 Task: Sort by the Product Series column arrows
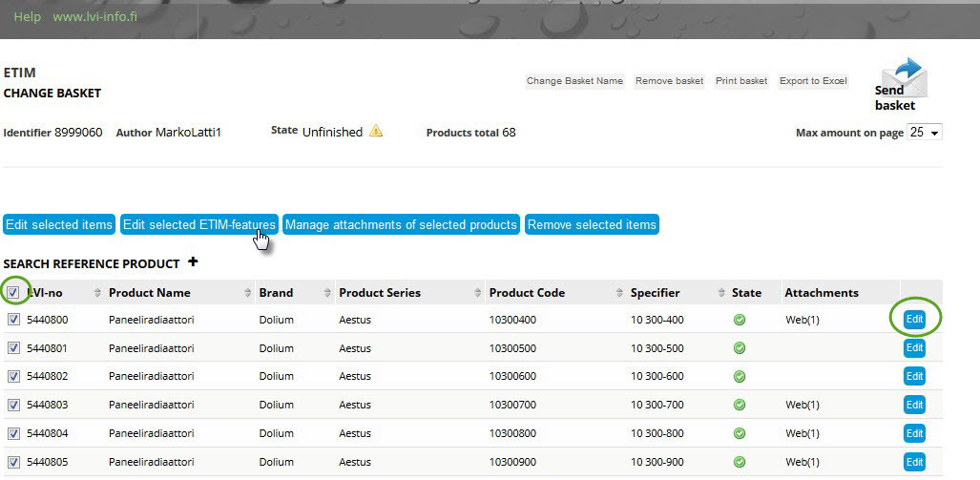pos(477,293)
